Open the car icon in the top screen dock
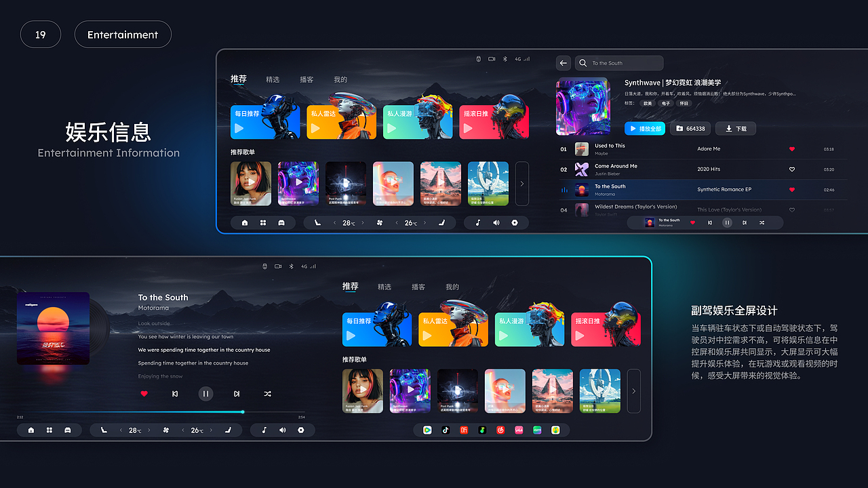This screenshot has height=488, width=868. click(281, 222)
